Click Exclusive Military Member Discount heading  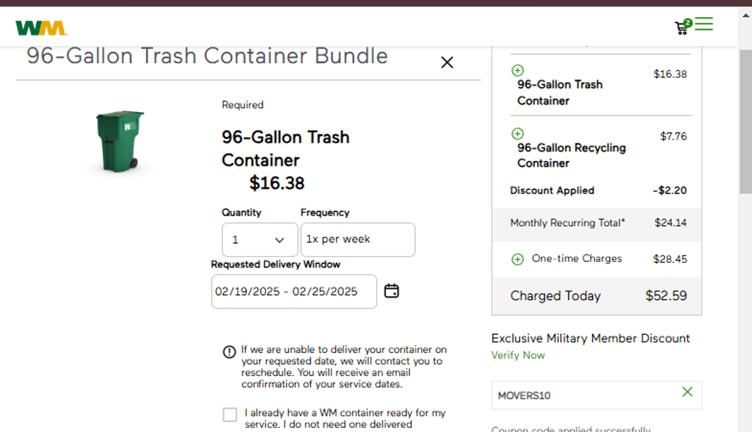point(590,339)
